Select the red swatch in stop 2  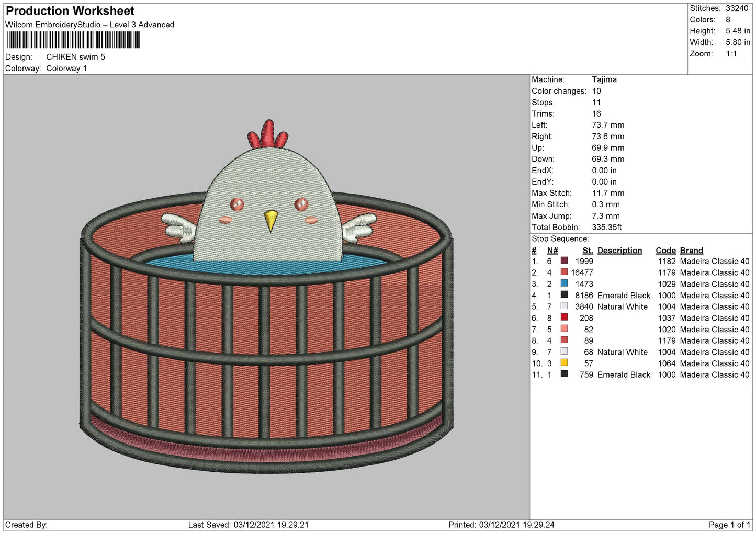coord(564,272)
